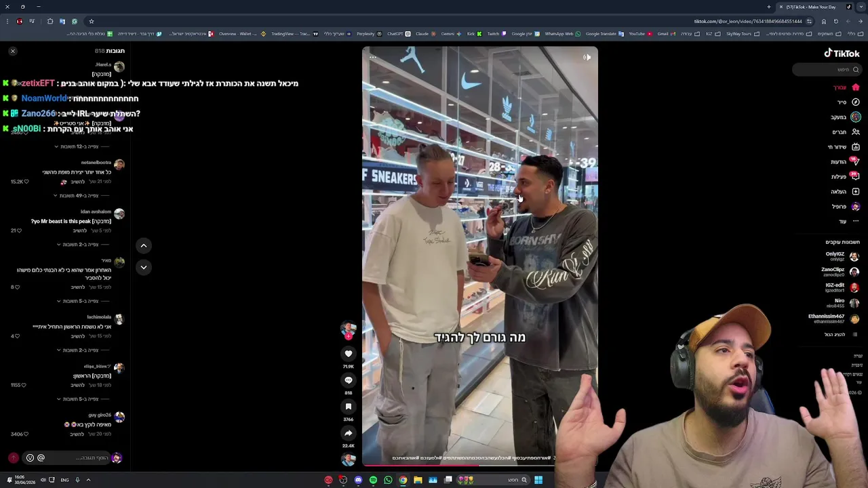Screen dimensions: 868x488
Task: Post the comment with the red send button
Action: (x=13, y=458)
